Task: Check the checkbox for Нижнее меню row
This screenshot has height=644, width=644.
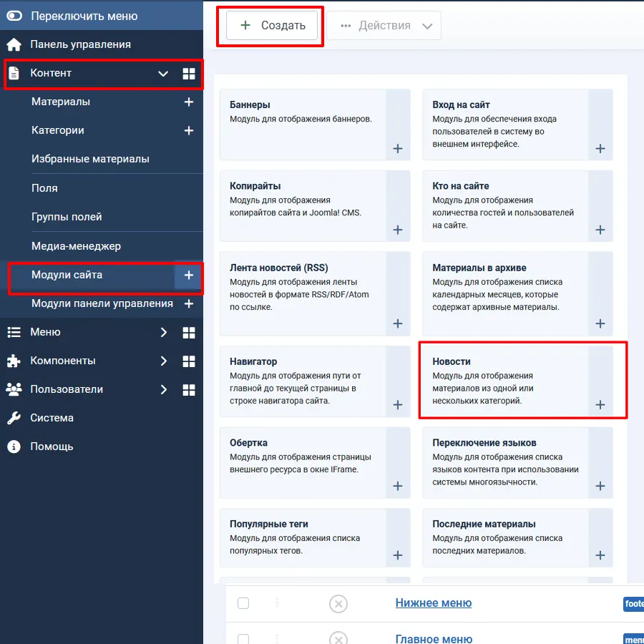Action: pyautogui.click(x=243, y=603)
